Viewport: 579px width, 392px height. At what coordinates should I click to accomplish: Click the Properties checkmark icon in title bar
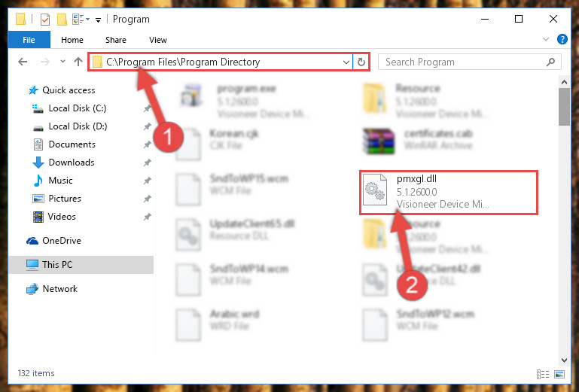point(44,20)
